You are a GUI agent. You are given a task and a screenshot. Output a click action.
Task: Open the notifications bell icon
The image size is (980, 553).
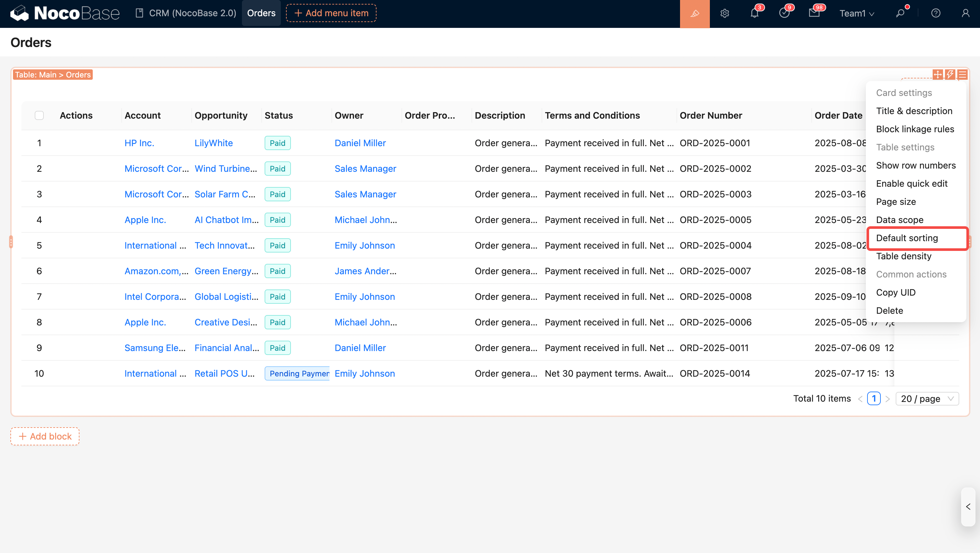754,14
